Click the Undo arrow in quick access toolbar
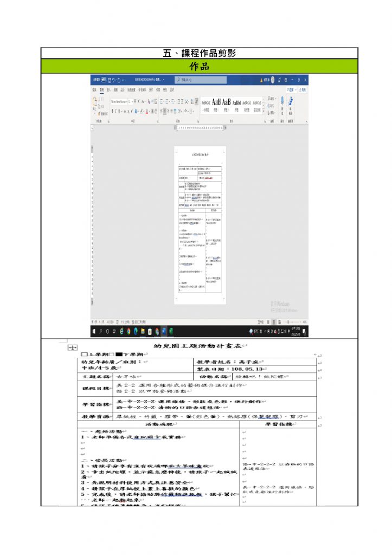This screenshot has height=555, width=392. coord(114,80)
